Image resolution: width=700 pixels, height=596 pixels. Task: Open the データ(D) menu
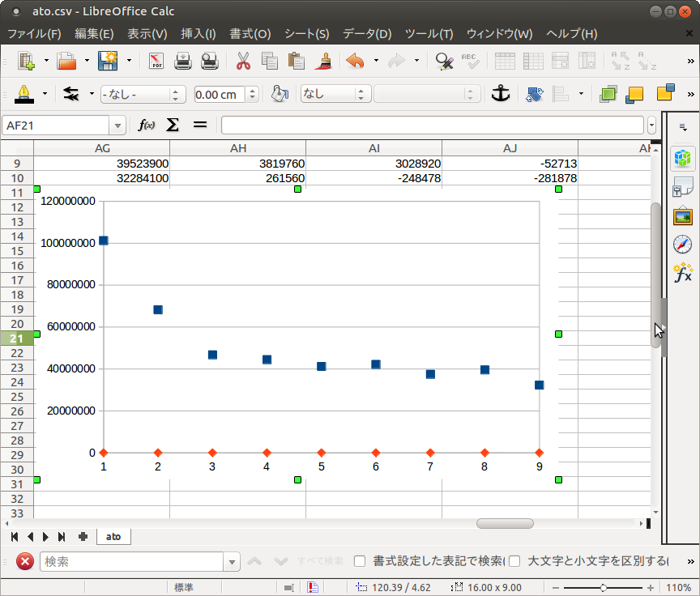[x=367, y=34]
